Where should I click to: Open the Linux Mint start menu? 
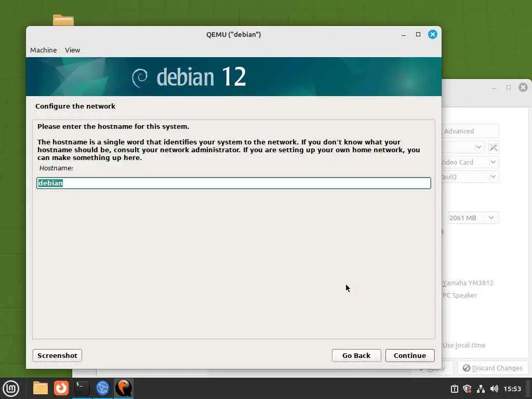(11, 389)
